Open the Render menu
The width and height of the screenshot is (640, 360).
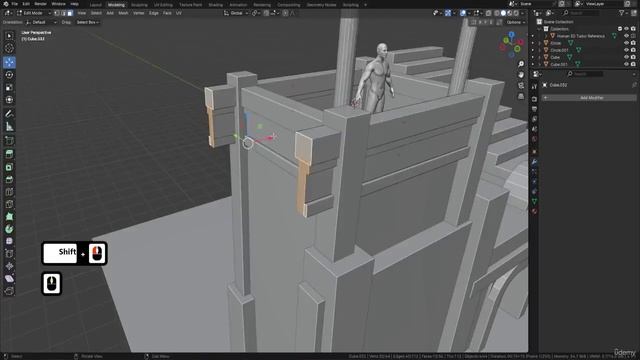tap(40, 4)
